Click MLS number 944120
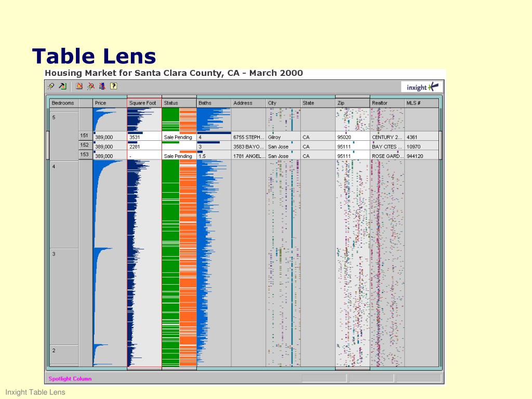Image resolution: width=532 pixels, height=399 pixels. pyautogui.click(x=415, y=156)
